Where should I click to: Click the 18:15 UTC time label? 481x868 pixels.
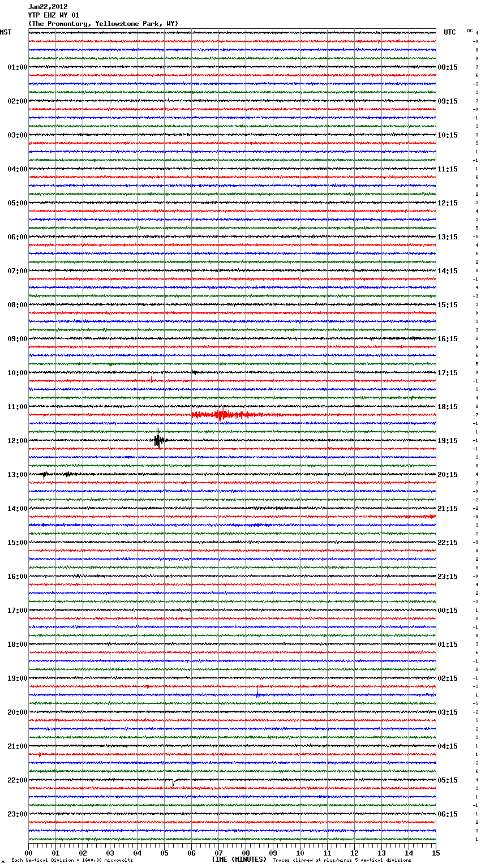(x=448, y=407)
